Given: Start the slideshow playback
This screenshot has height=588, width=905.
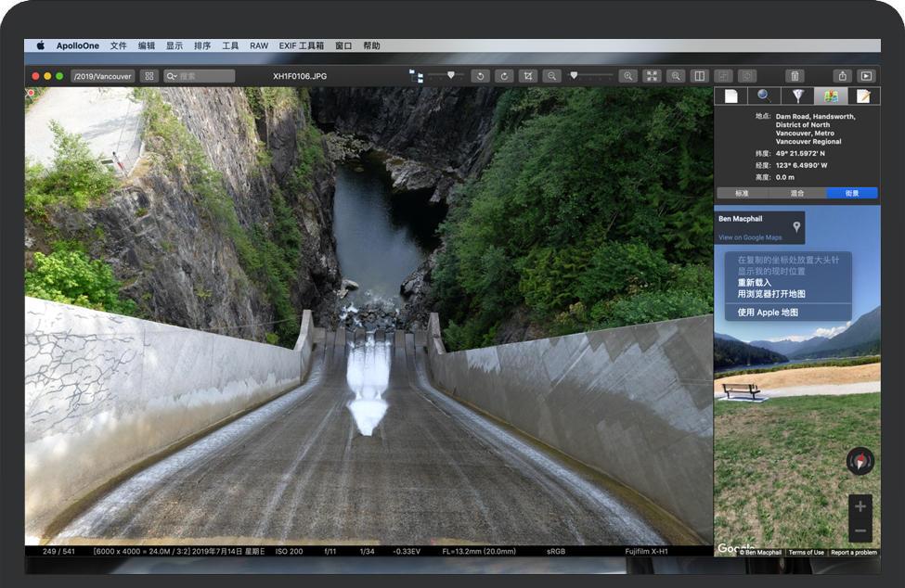Looking at the screenshot, I should click(x=866, y=76).
